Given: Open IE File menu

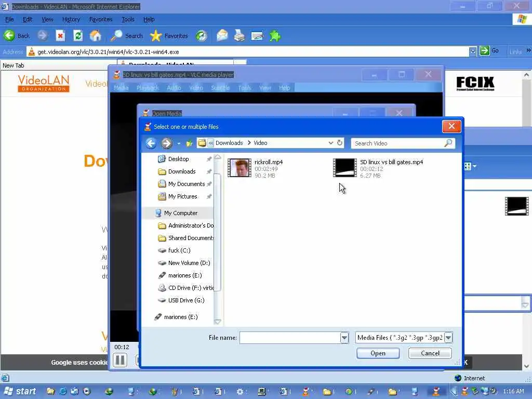Looking at the screenshot, I should pyautogui.click(x=9, y=19).
